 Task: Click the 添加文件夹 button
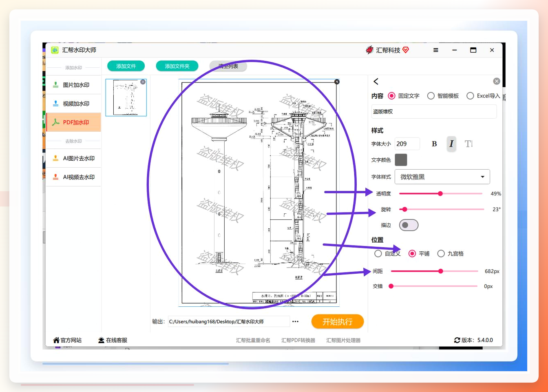pos(177,66)
